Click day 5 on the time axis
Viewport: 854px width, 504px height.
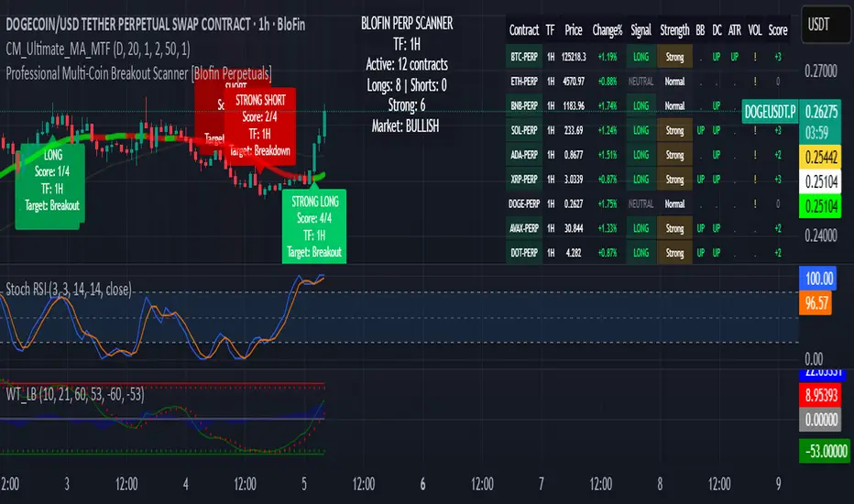pyautogui.click(x=304, y=484)
